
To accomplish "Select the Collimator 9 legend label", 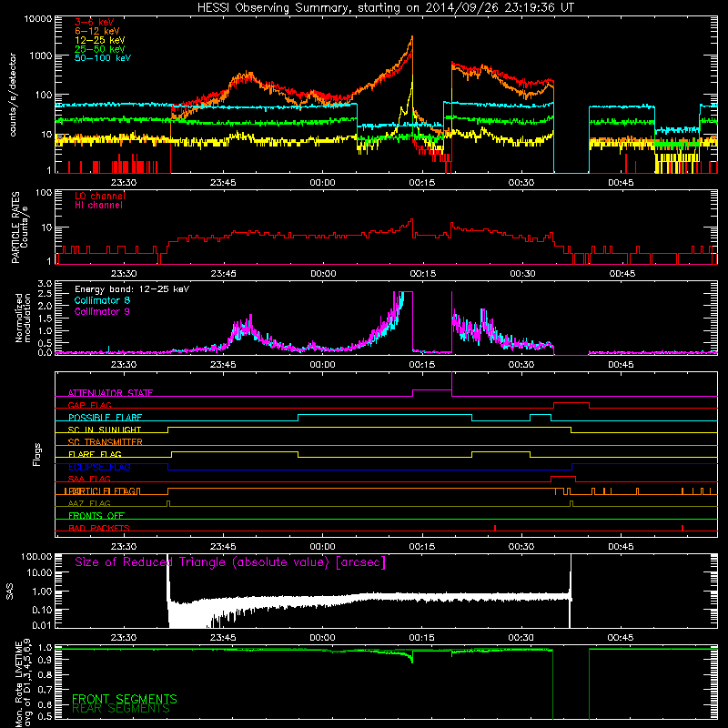I will tap(102, 311).
